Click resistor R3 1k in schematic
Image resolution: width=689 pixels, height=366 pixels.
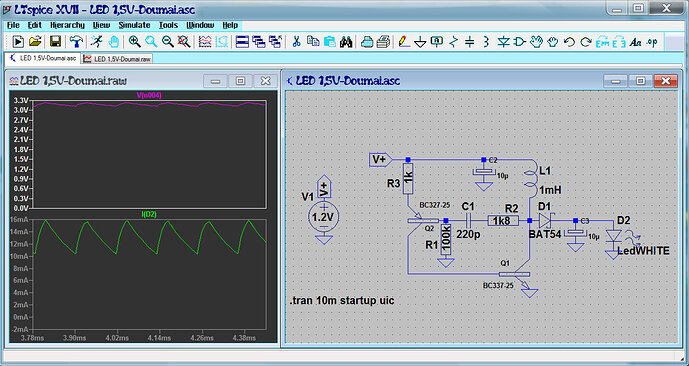[x=408, y=178]
